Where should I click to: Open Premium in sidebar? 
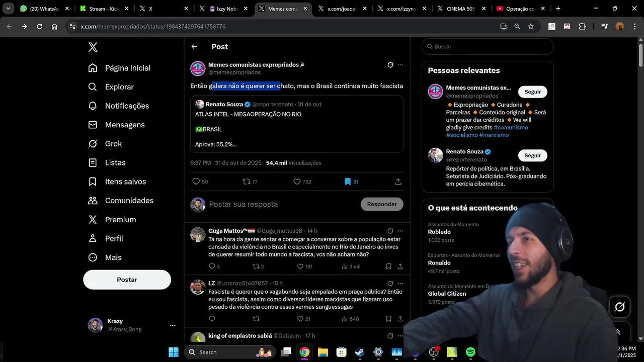112,220
